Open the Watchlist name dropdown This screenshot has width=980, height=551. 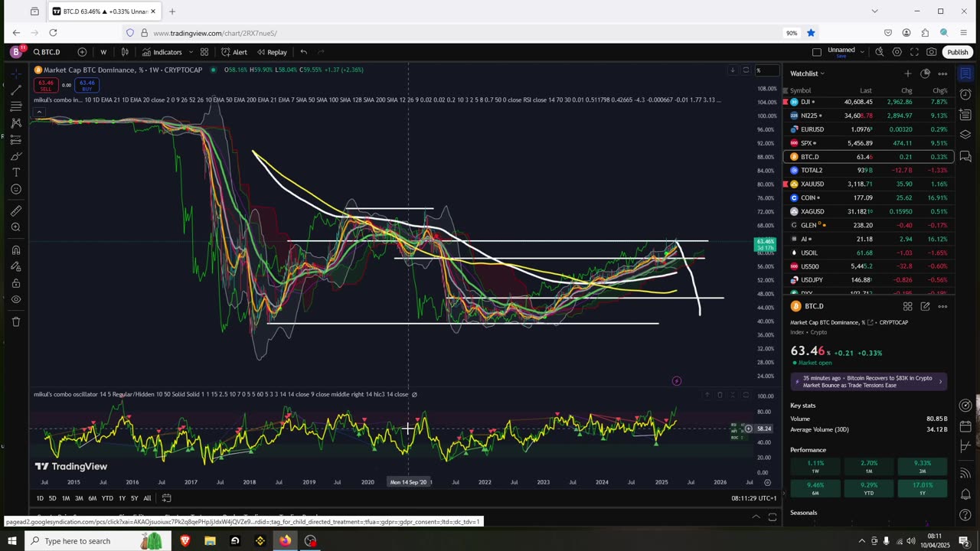point(807,73)
